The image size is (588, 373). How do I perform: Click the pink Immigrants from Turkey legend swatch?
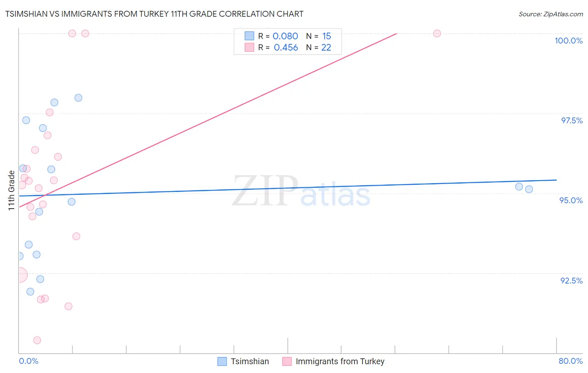click(287, 361)
